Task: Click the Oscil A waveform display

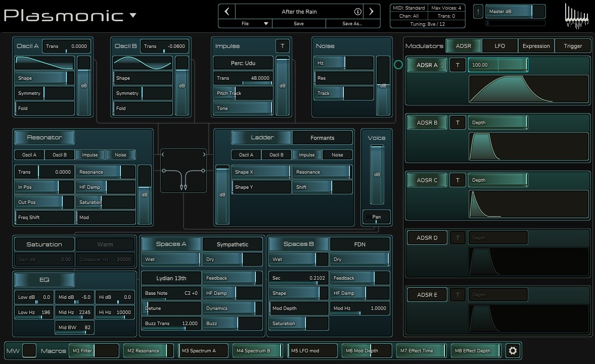Action: tap(44, 63)
